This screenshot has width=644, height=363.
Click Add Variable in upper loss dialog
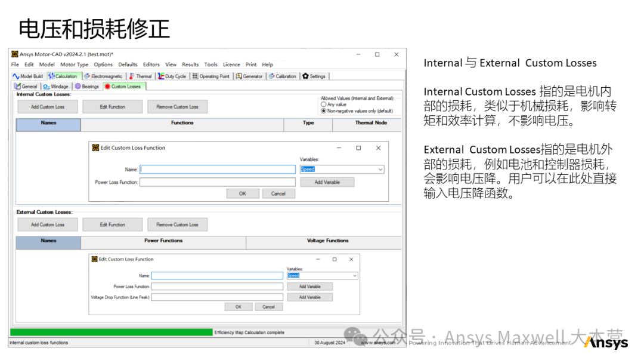327,182
